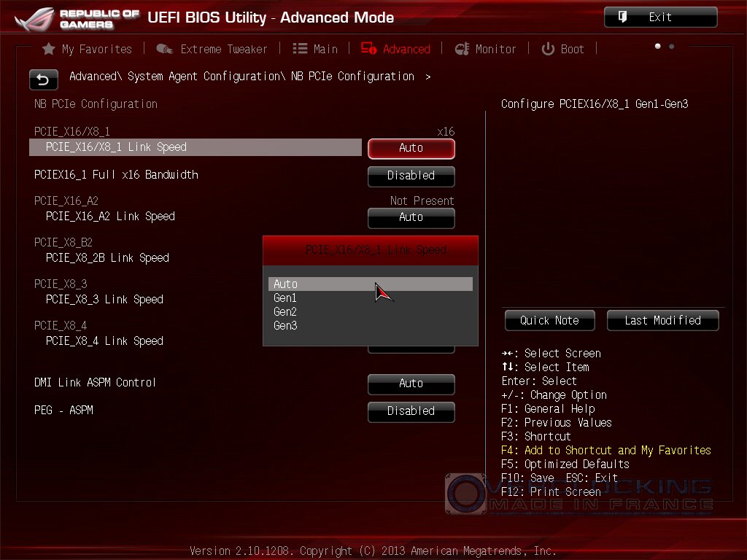This screenshot has height=560, width=747.
Task: Click the back arrow icon button
Action: [43, 79]
